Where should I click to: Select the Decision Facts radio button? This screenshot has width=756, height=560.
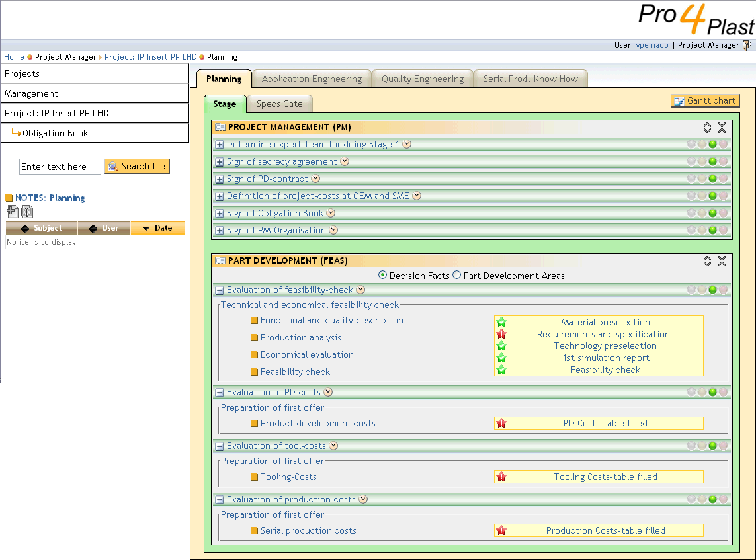pyautogui.click(x=382, y=276)
